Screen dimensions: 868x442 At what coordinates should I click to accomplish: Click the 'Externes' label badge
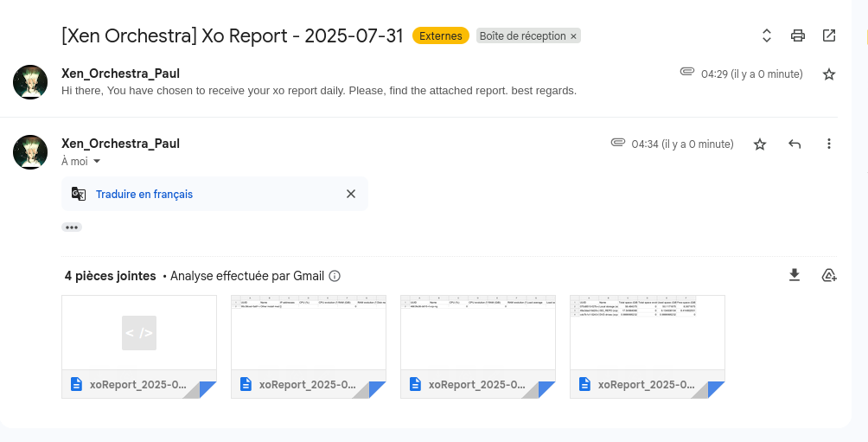(x=441, y=36)
